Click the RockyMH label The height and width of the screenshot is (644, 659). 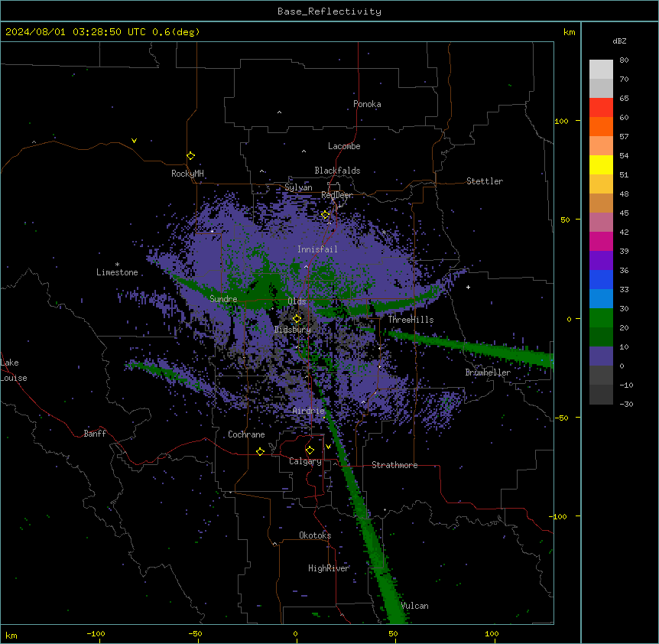(x=187, y=174)
